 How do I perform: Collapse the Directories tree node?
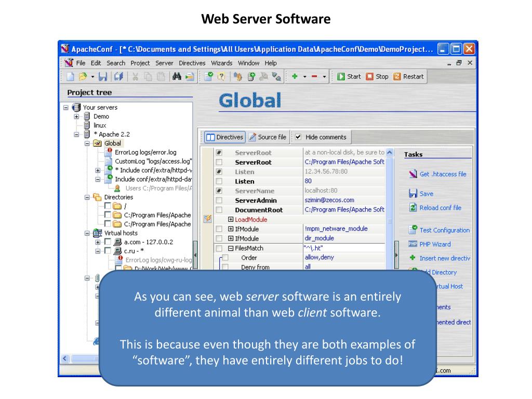click(87, 197)
